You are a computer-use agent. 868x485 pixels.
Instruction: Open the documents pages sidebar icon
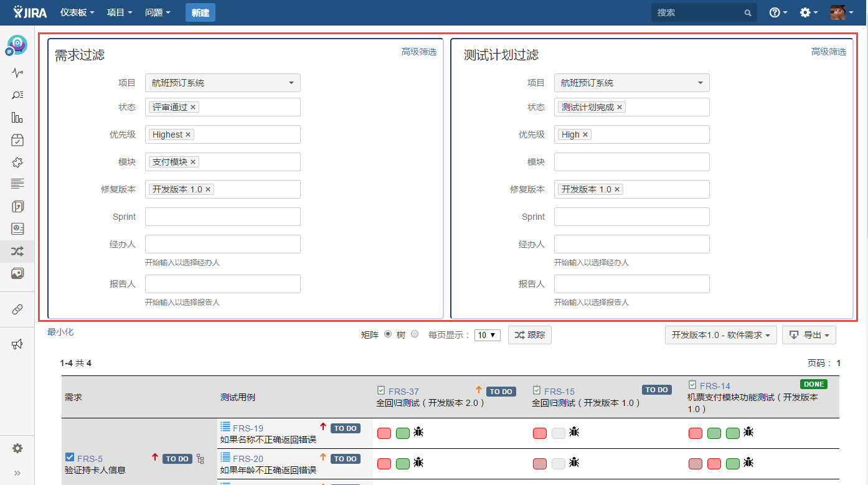tap(17, 207)
